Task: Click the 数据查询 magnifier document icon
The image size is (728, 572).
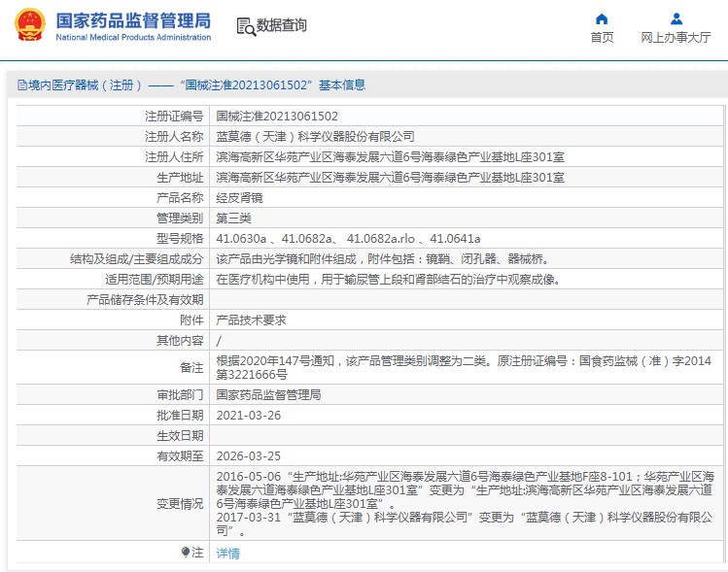Action: coord(245,26)
